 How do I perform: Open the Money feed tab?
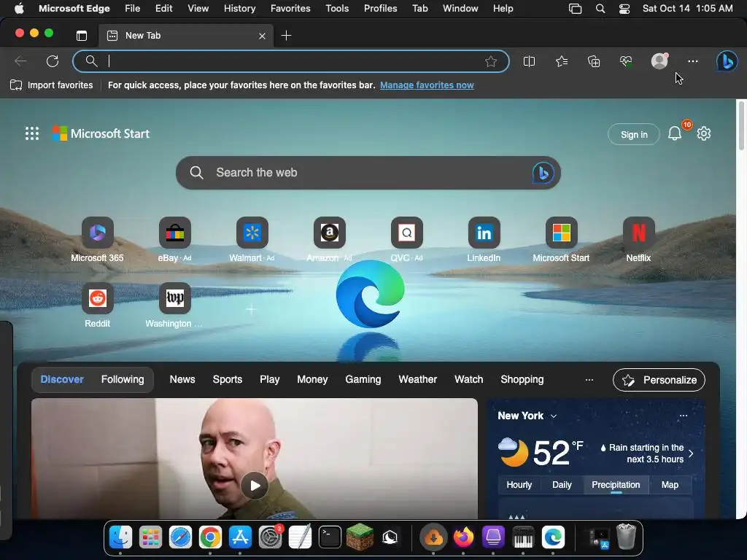312,379
